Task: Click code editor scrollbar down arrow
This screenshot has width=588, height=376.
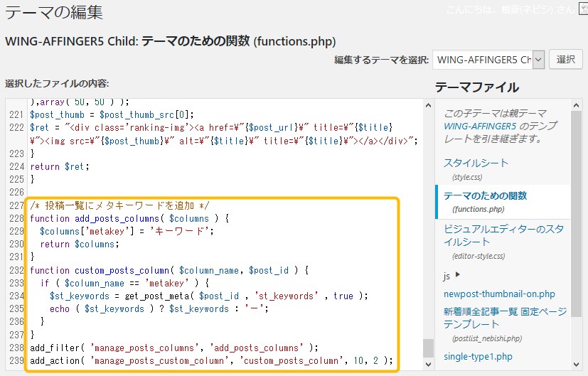Action: 428,364
